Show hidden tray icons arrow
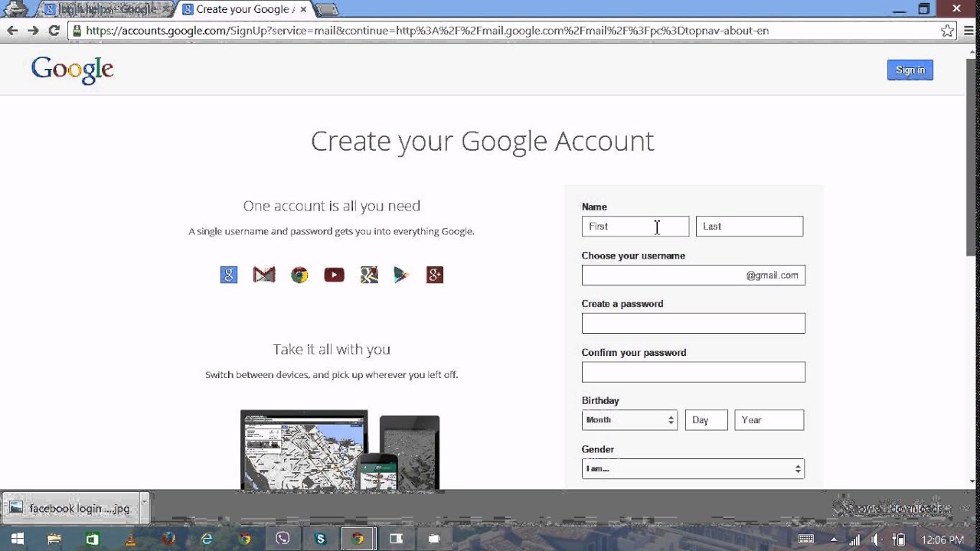The height and width of the screenshot is (551, 980). [834, 540]
